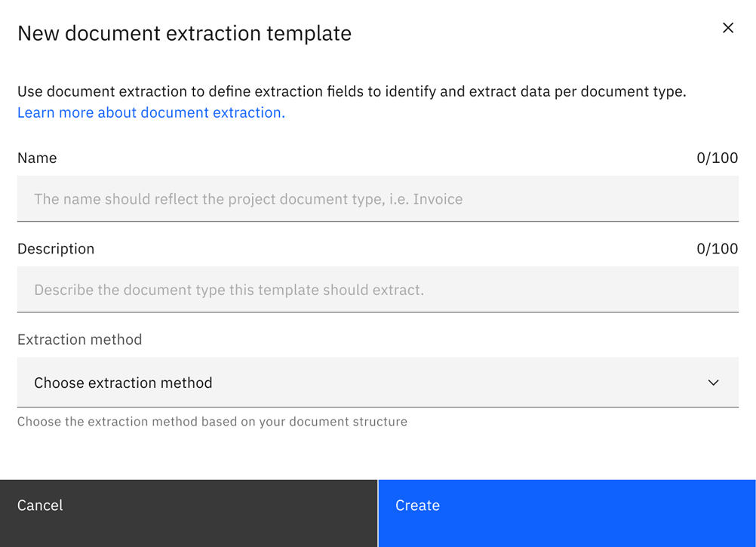Open the Learn more about document extraction link
This screenshot has height=547, width=756.
pyautogui.click(x=150, y=112)
